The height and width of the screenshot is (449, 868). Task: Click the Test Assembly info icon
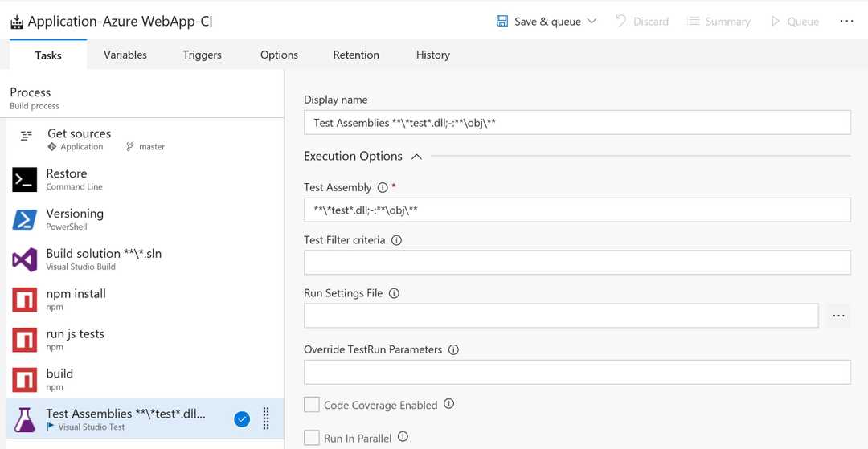tap(383, 187)
